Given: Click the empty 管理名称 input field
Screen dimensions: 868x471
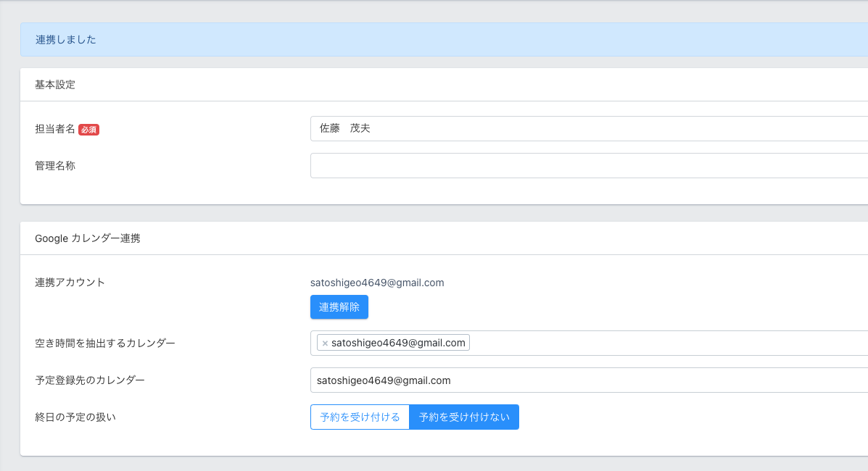Looking at the screenshot, I should pyautogui.click(x=587, y=166).
